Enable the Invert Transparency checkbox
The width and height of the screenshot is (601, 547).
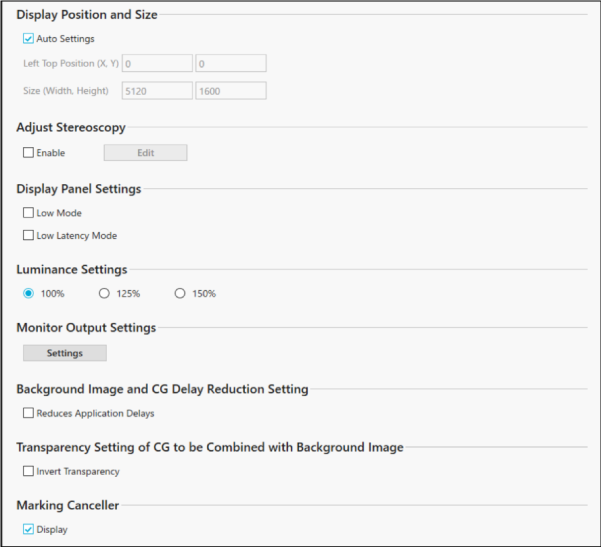point(28,471)
